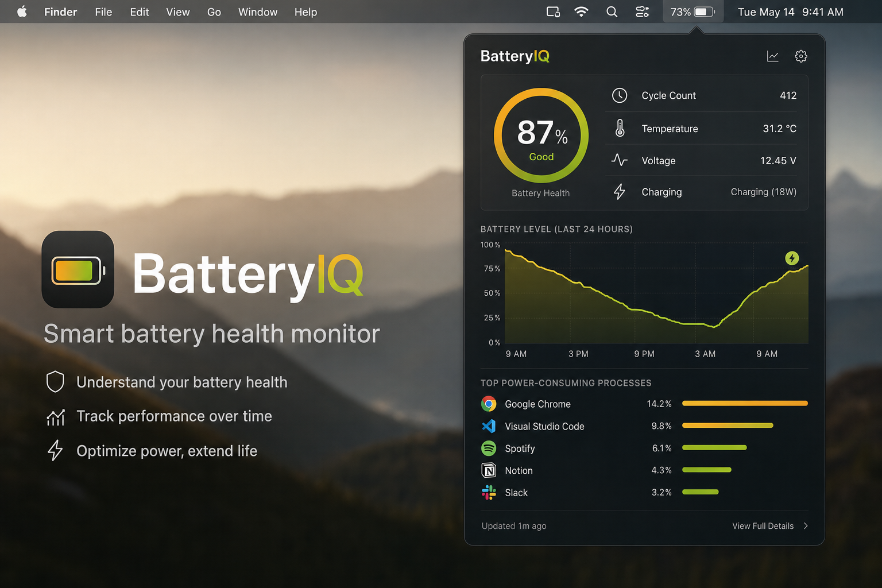This screenshot has height=588, width=882.
Task: Click the chevron next to View Full Details
Action: (x=806, y=526)
